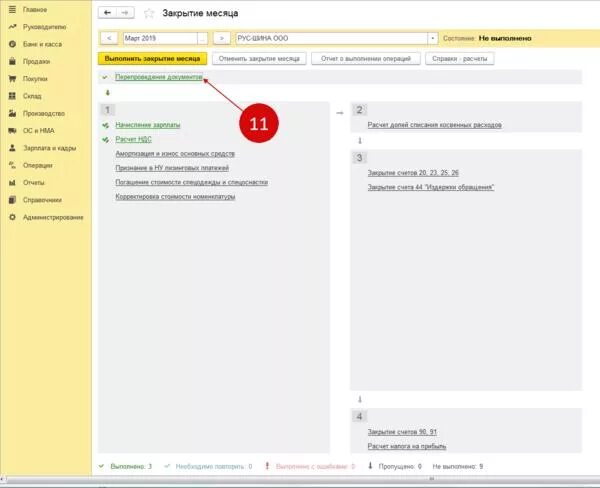Click the horizontal scrollbar at the bottom
The width and height of the screenshot is (600, 488).
point(300,479)
